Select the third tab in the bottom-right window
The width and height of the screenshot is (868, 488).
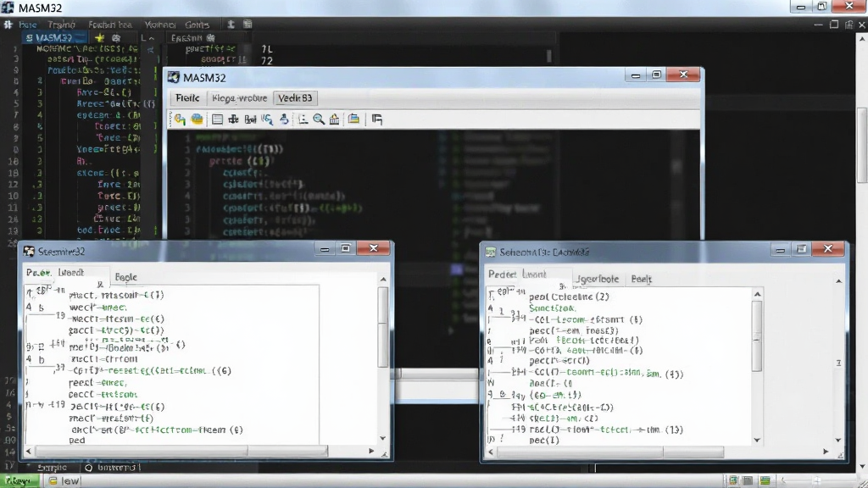coord(597,279)
